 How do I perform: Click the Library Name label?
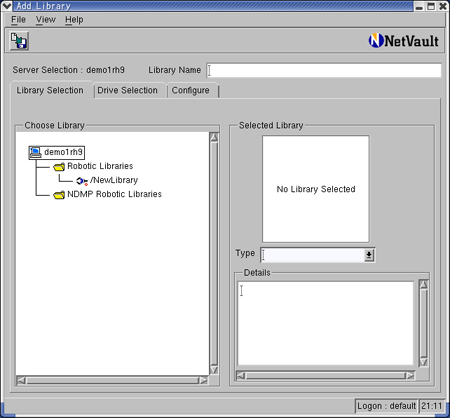pos(175,70)
